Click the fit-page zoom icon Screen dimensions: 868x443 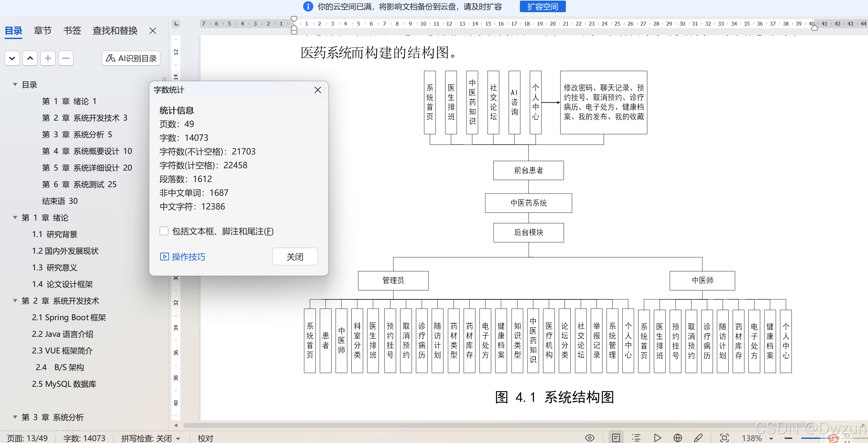point(727,438)
